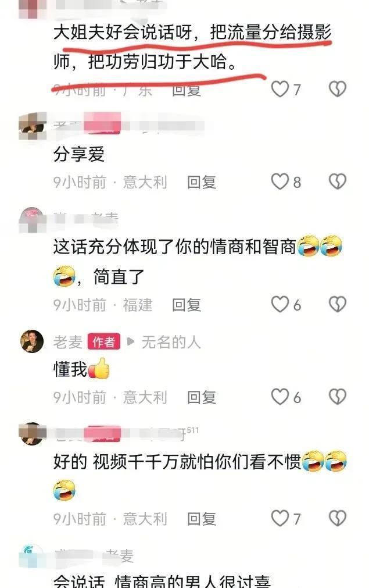
Task: Open the blurred avatar above 分享爱 comment
Action: pos(32,125)
